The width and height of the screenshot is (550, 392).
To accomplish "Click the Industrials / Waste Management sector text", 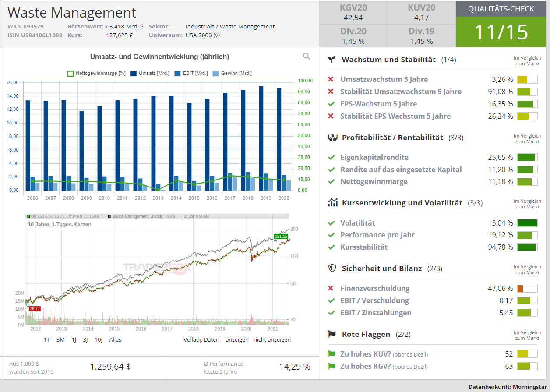I will click(230, 26).
